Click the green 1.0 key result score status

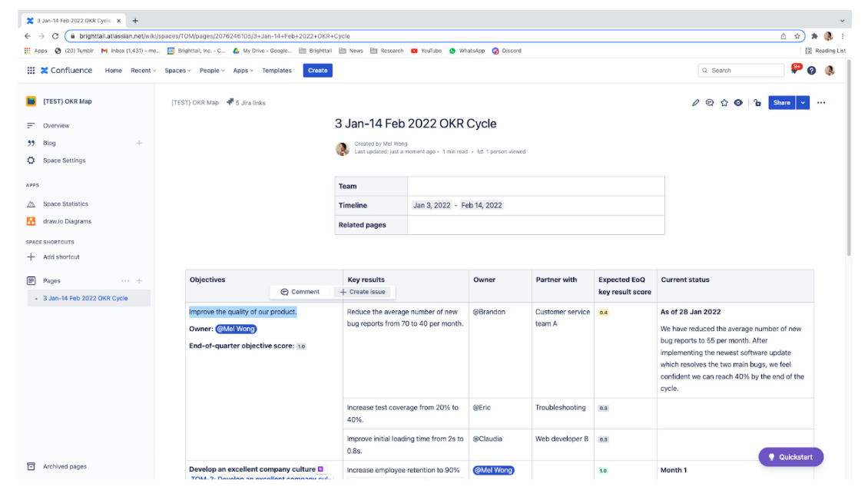point(603,471)
